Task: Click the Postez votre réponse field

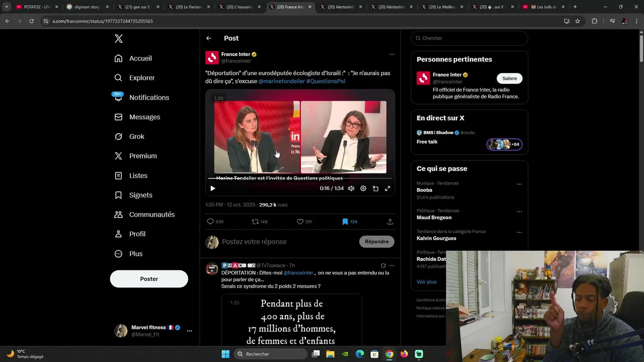Action: pyautogui.click(x=288, y=242)
